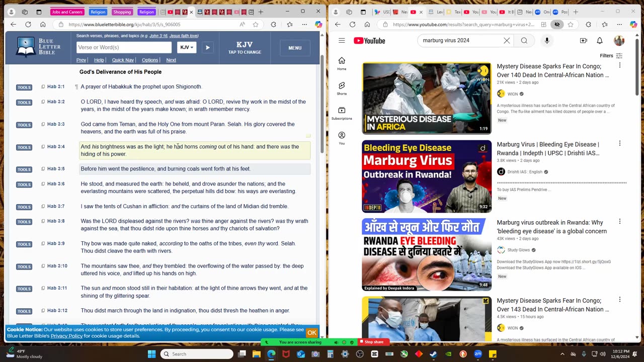644x362 pixels.
Task: Open new tab in YouTube browser window
Action: tap(576, 12)
